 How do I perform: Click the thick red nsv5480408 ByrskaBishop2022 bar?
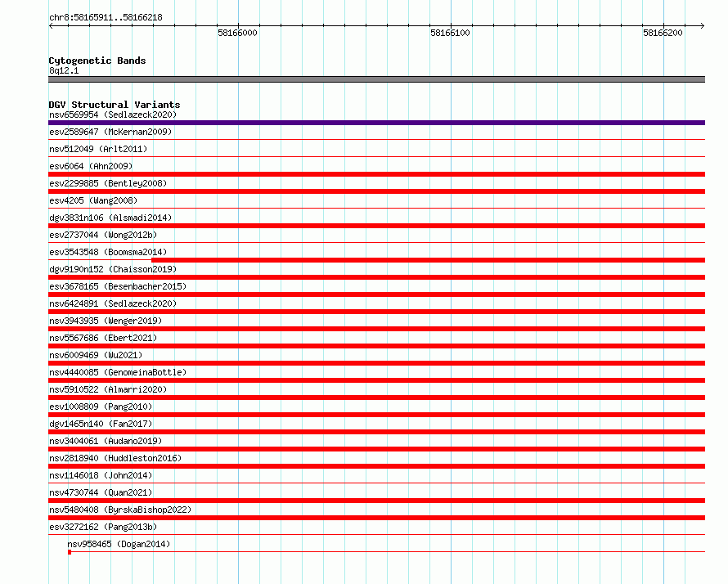376,518
